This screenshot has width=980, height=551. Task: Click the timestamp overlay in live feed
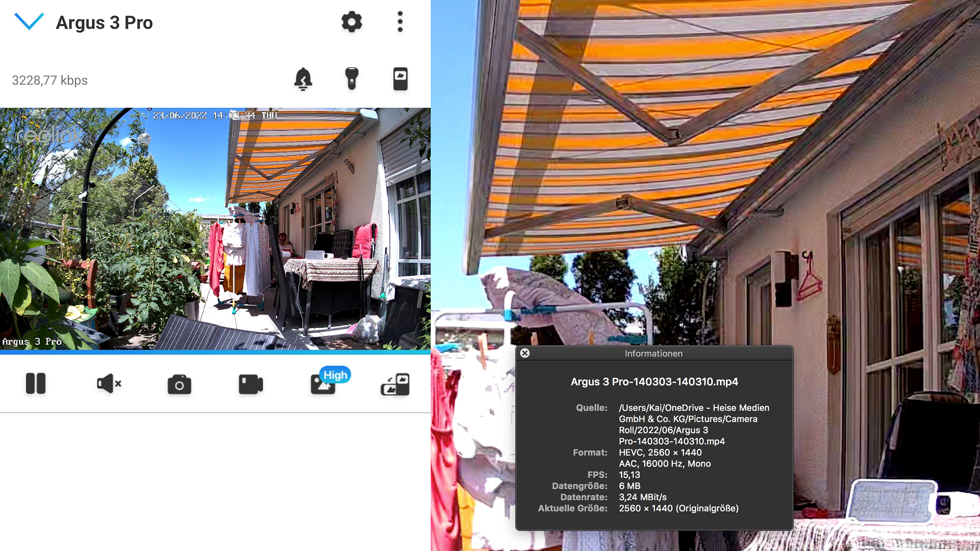(214, 116)
